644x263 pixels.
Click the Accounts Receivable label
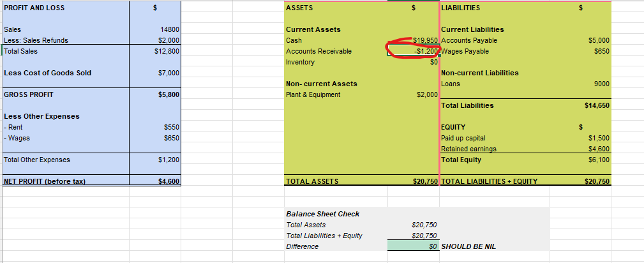point(318,51)
